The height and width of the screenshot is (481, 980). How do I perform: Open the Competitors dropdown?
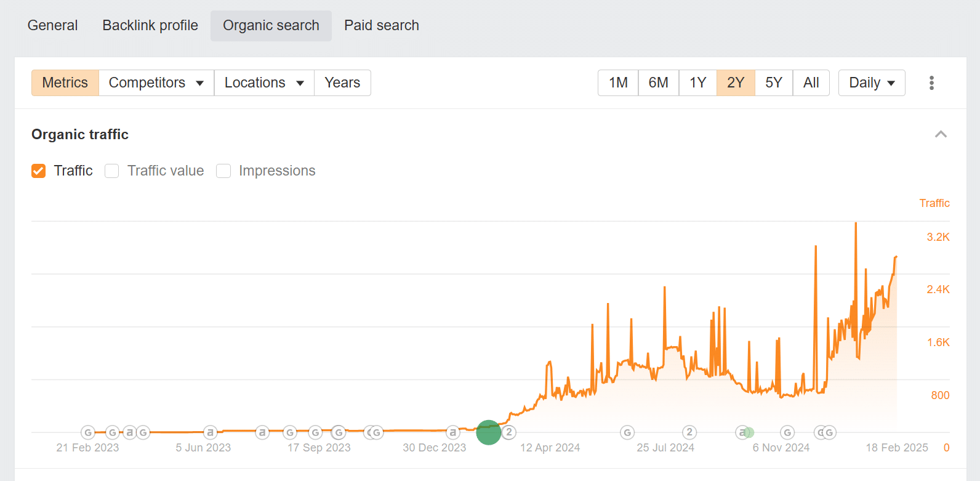[156, 83]
